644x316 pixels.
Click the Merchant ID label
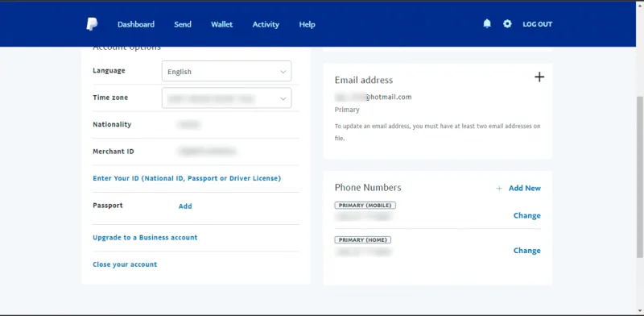click(x=114, y=152)
